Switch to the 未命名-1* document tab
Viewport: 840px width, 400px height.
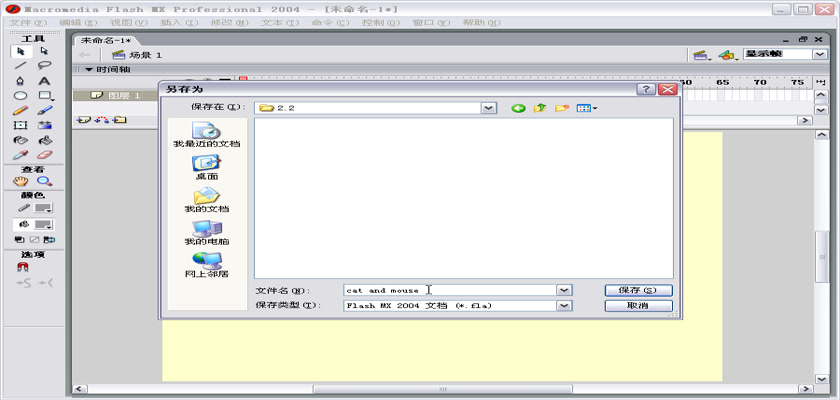(106, 41)
